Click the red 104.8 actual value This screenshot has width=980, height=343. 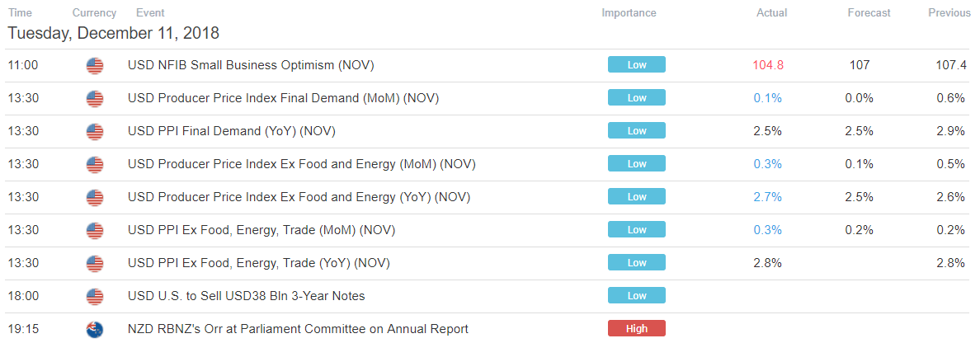click(768, 65)
